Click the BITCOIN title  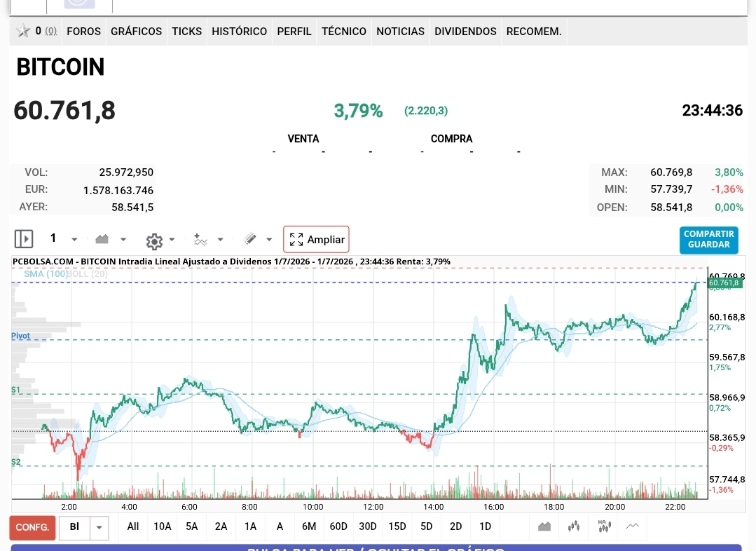pos(60,67)
